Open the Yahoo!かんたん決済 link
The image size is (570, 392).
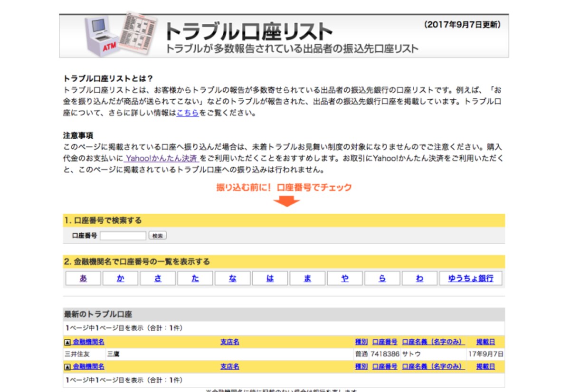161,158
